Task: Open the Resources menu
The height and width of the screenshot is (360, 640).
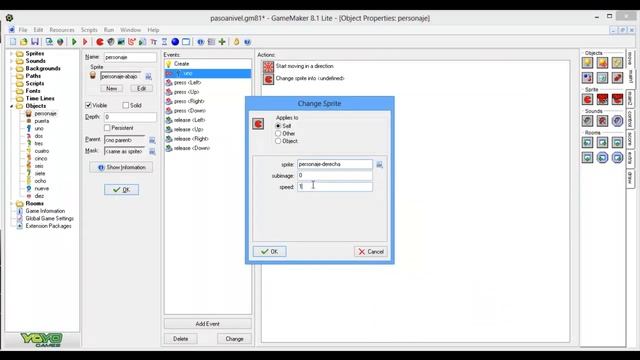Action: [x=62, y=30]
